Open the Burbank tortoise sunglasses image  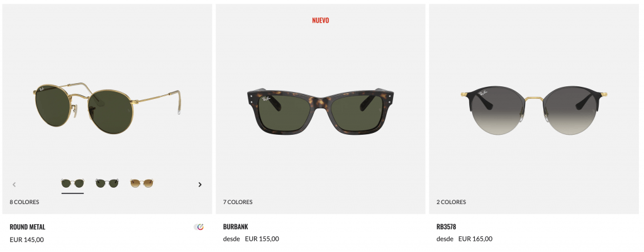tap(320, 112)
